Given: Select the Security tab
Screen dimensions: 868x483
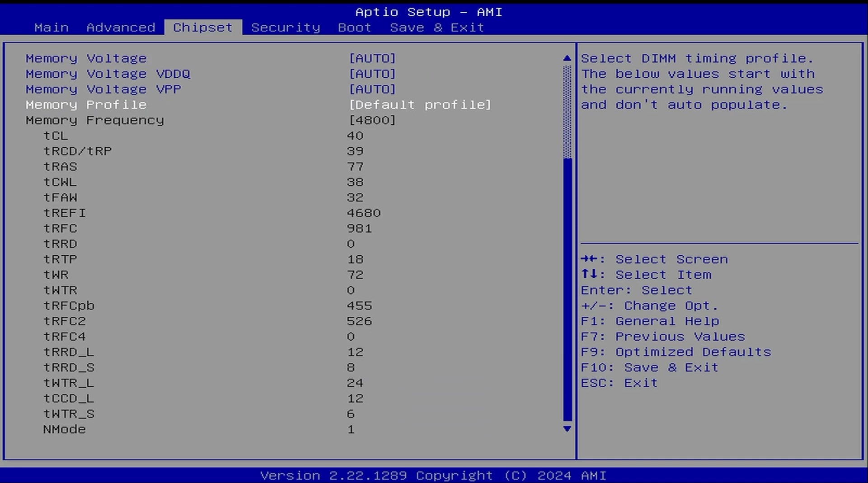Looking at the screenshot, I should pos(286,28).
